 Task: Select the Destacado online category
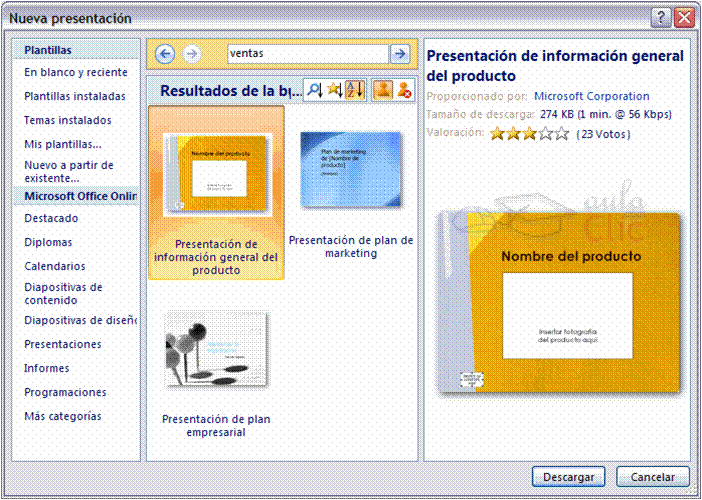click(x=51, y=218)
